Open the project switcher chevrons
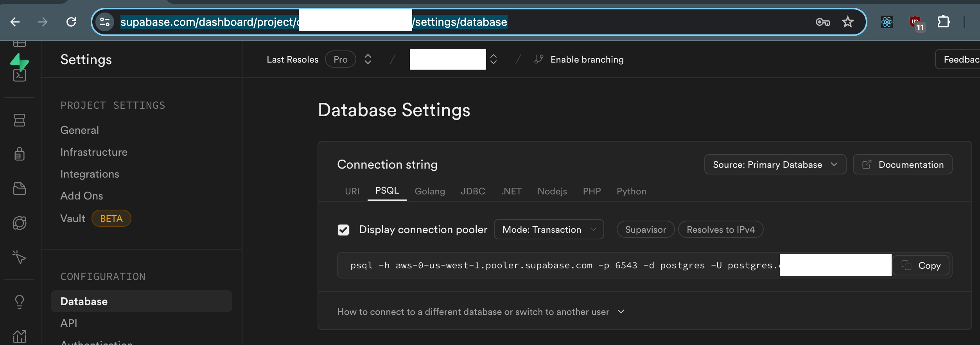 [x=494, y=59]
